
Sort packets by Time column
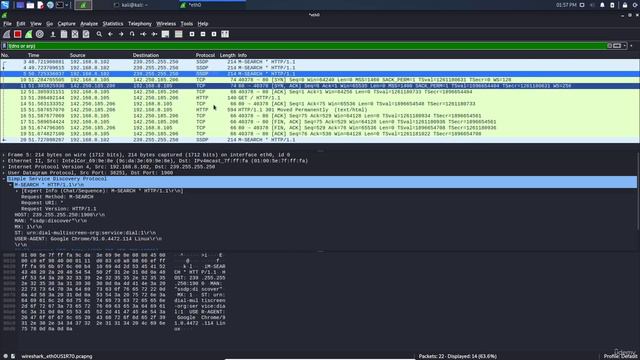click(x=33, y=55)
